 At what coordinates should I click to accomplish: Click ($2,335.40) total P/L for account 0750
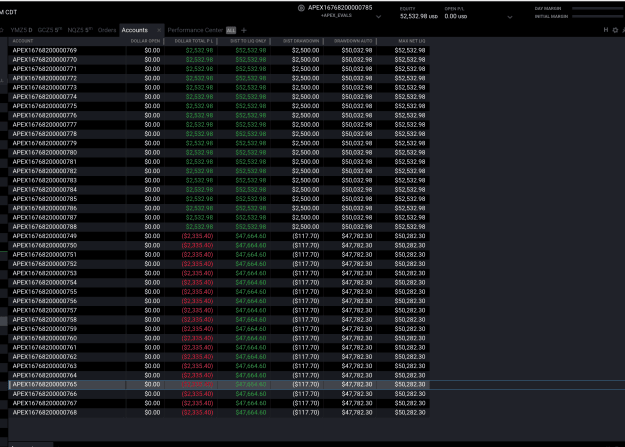pyautogui.click(x=197, y=246)
